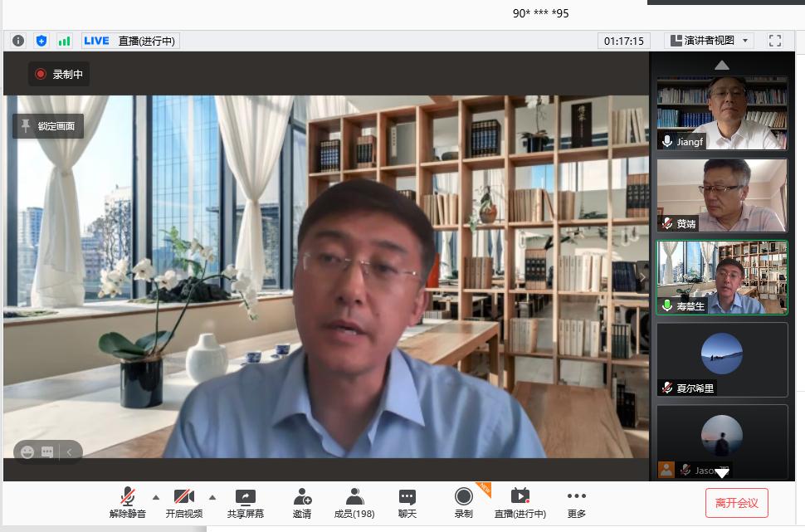
Task: Click the leave meeting (离开会议) button
Action: tap(736, 503)
